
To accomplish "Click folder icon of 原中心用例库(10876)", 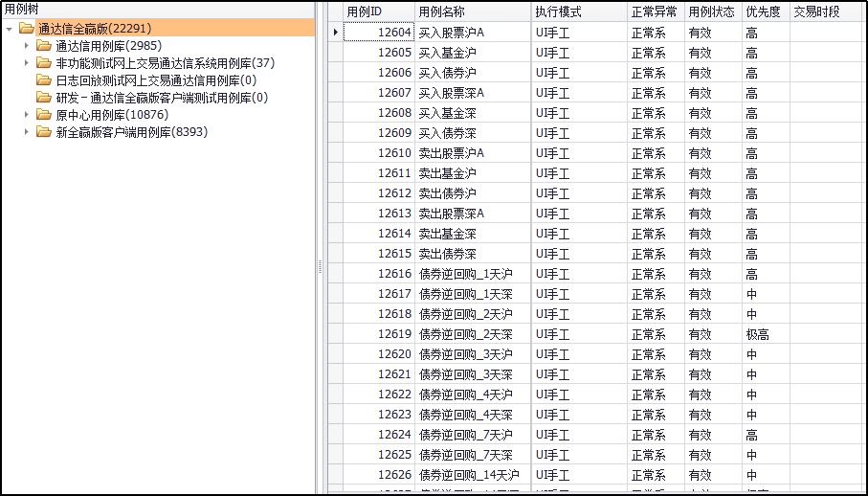I will pyautogui.click(x=44, y=115).
